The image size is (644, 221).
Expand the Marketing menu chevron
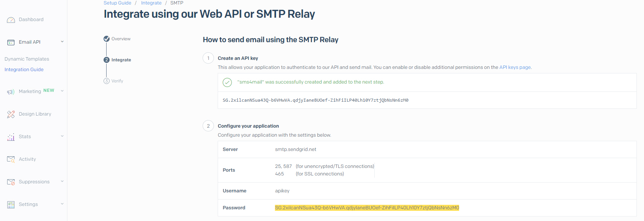click(x=62, y=91)
